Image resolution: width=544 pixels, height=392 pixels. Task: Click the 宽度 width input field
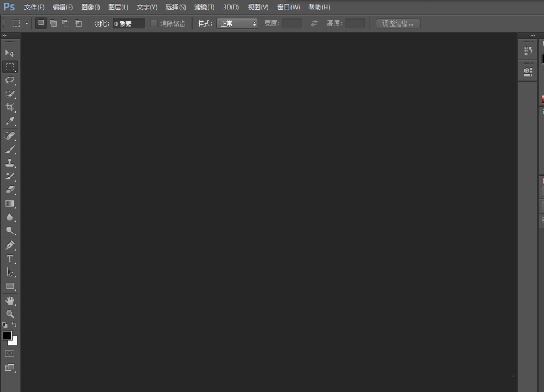coord(292,23)
